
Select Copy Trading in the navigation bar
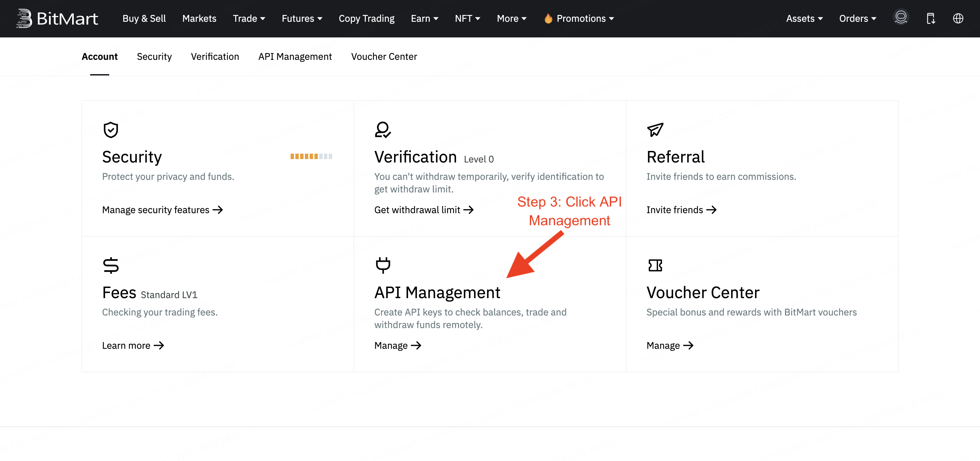pos(366,18)
